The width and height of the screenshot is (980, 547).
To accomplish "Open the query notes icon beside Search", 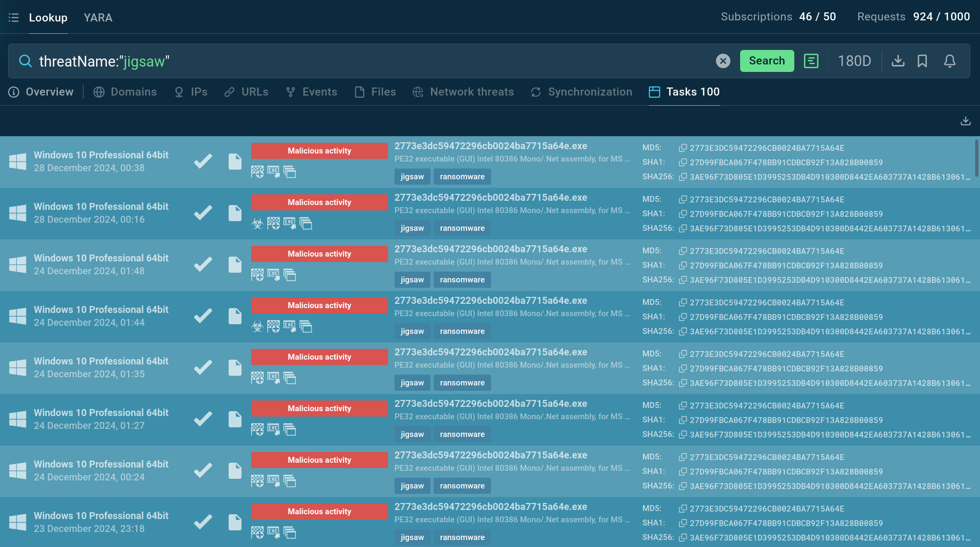I will point(811,61).
